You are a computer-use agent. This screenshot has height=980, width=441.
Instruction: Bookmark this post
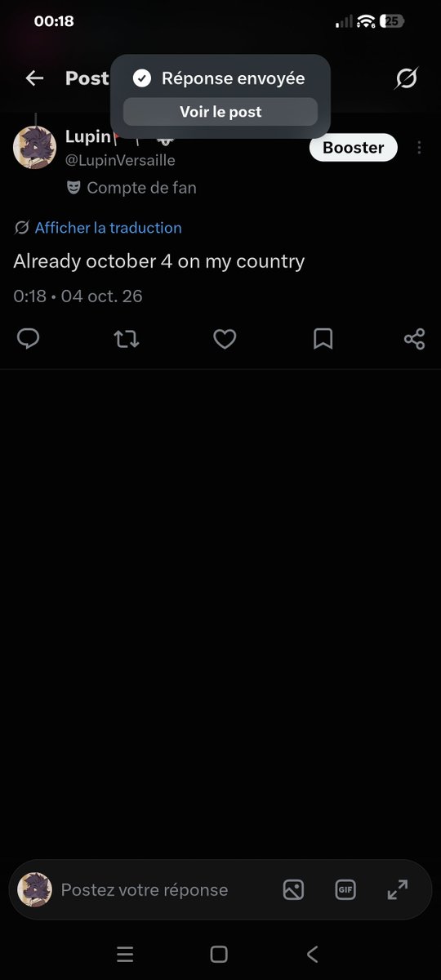(x=323, y=338)
